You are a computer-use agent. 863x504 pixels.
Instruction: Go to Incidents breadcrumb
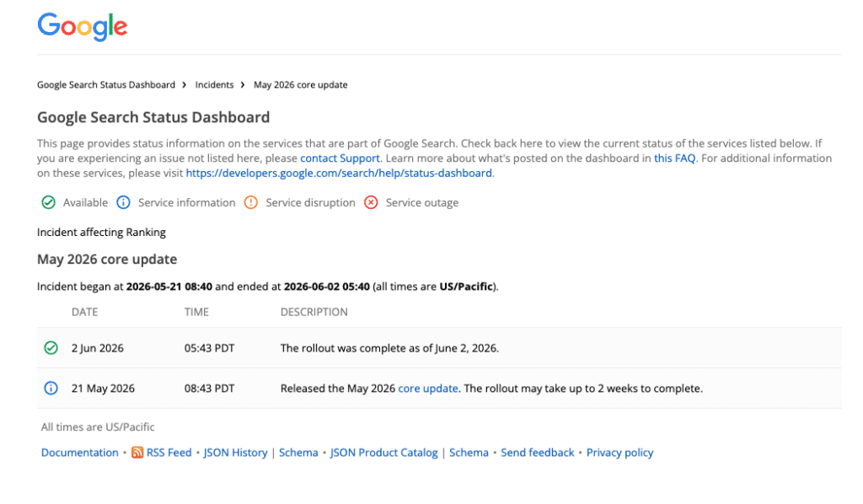(214, 85)
